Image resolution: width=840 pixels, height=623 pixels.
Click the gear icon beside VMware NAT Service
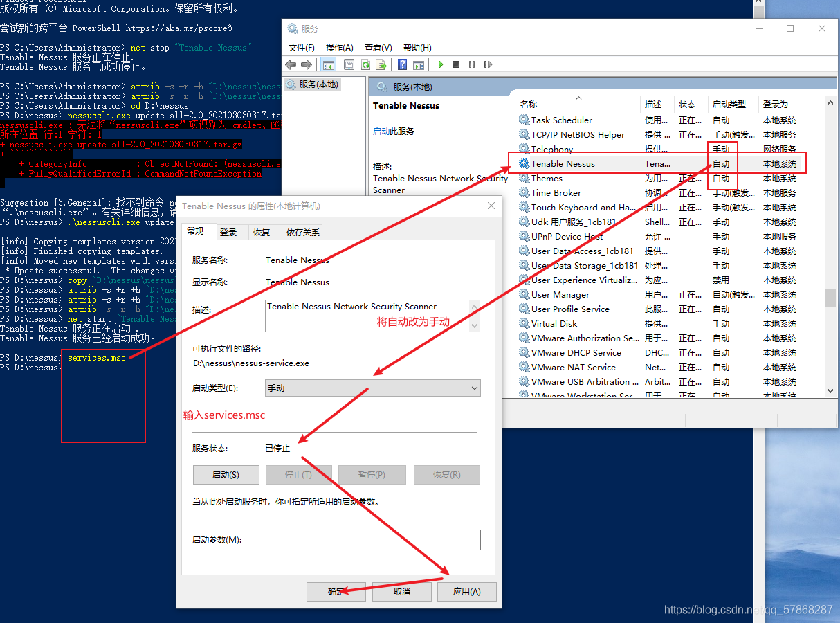(524, 367)
